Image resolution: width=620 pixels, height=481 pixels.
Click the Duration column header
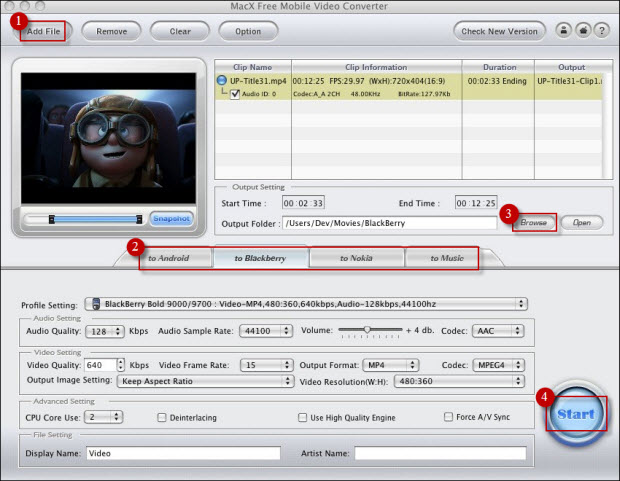coord(498,67)
